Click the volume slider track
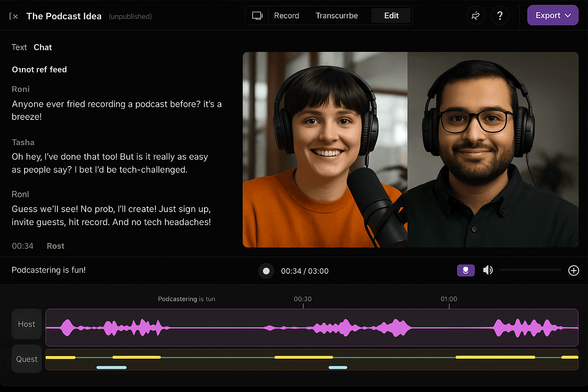 point(530,270)
